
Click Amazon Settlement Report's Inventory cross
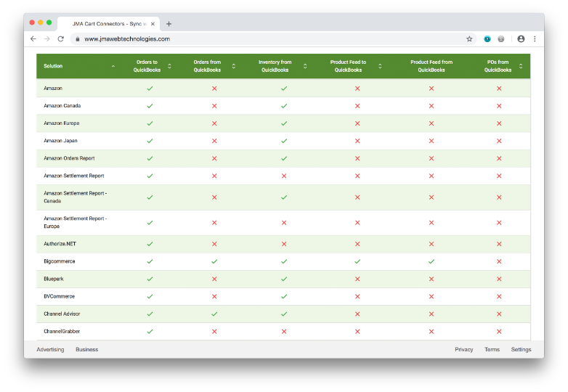click(x=284, y=176)
